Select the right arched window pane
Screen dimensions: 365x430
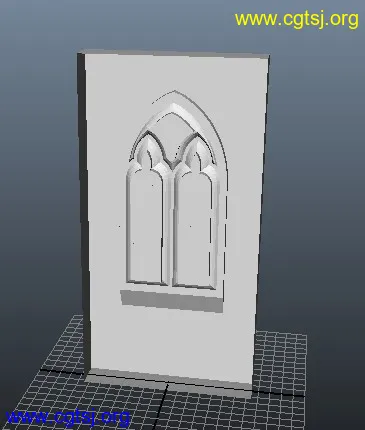[193, 230]
